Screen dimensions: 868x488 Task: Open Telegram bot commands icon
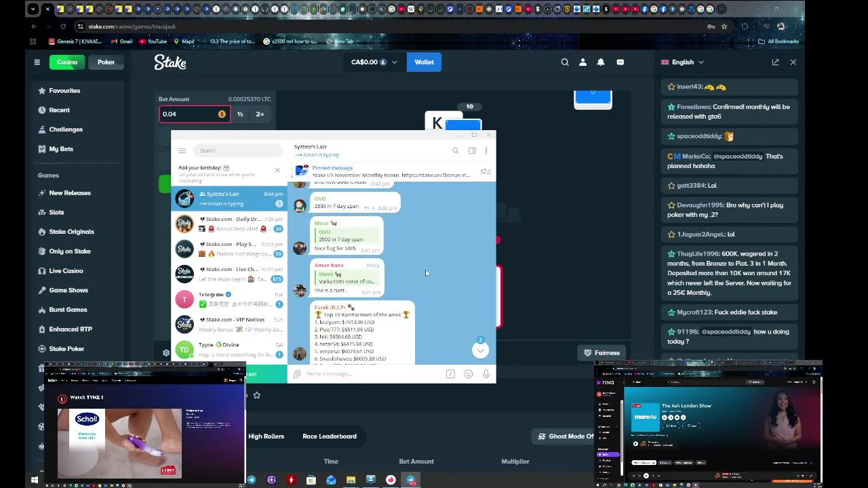tap(450, 374)
